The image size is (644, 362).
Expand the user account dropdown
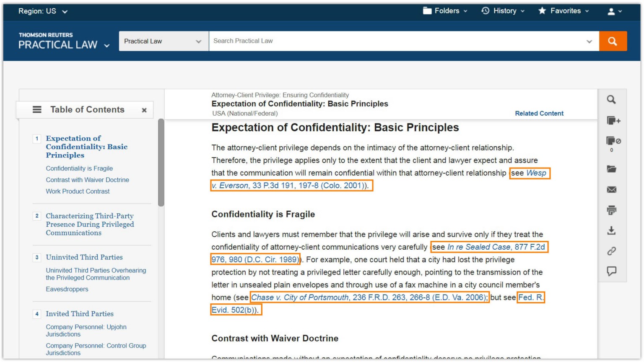pos(615,11)
